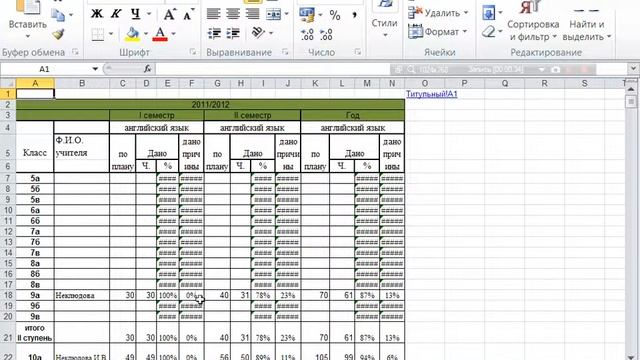Open the borders dropdown arrow
This screenshot has height=360, width=640.
click(111, 34)
